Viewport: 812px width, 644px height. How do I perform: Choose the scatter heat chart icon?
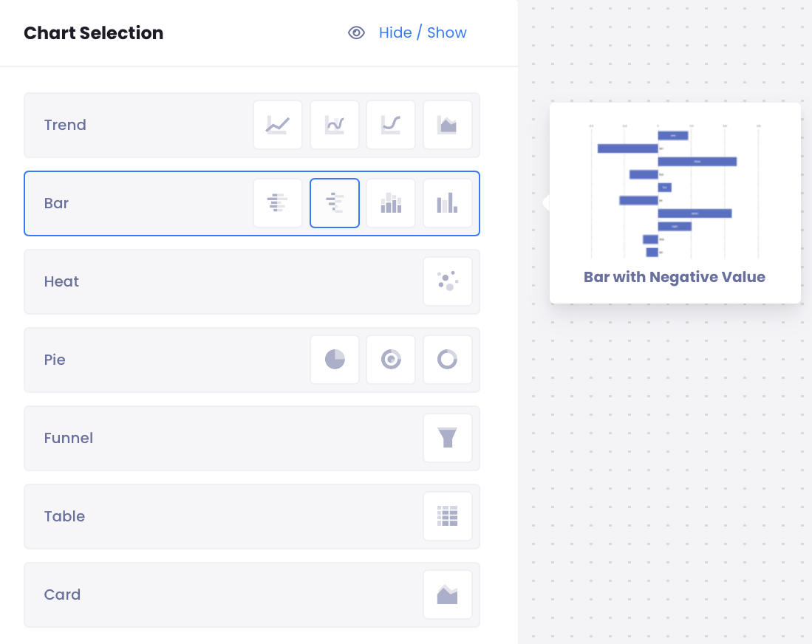pyautogui.click(x=448, y=281)
